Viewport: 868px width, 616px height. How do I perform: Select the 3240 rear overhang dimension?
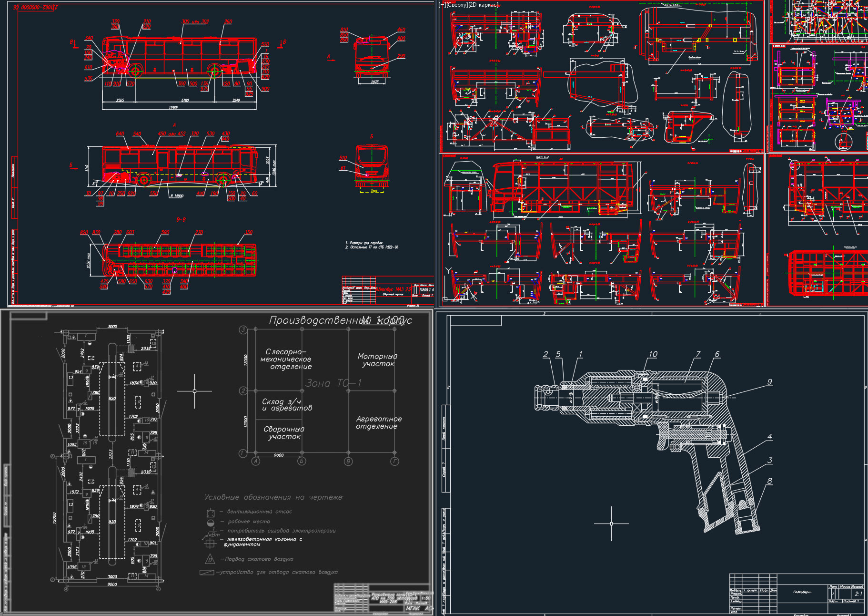click(x=236, y=100)
